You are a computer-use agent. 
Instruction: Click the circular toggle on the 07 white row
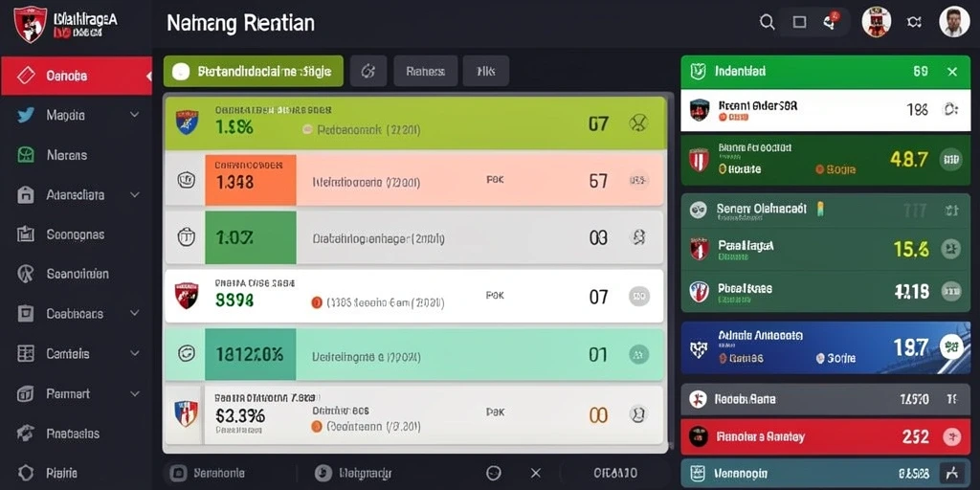coord(638,297)
